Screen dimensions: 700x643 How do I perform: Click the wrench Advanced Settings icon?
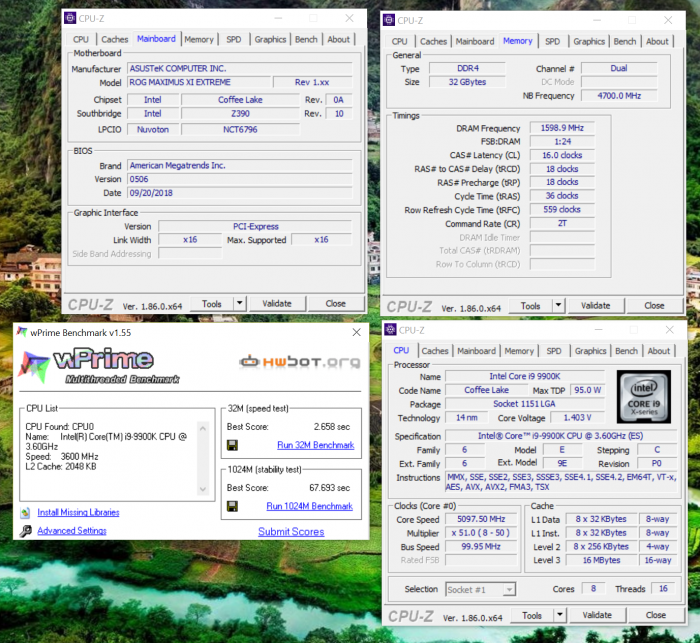[x=25, y=531]
